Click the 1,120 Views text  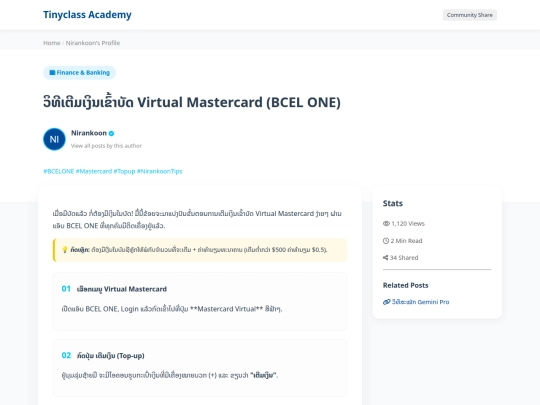[x=408, y=224]
